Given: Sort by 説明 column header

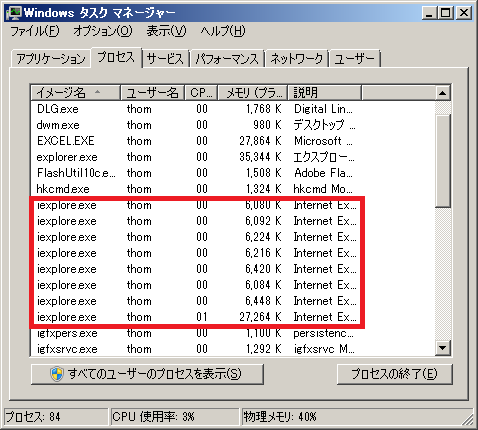Looking at the screenshot, I should click(x=324, y=93).
